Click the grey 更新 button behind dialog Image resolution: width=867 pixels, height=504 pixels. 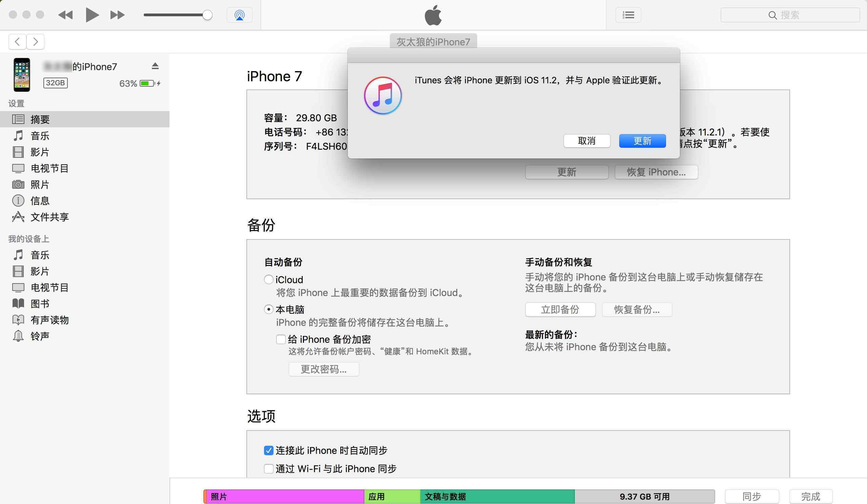(567, 172)
